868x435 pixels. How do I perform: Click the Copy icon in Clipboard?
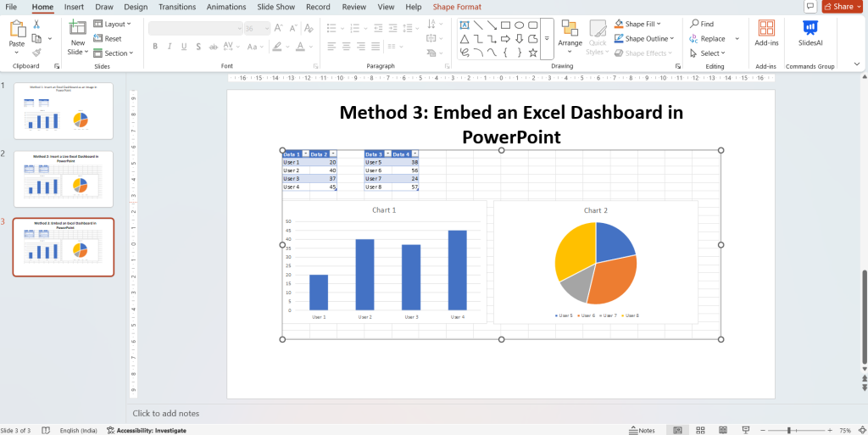point(36,39)
